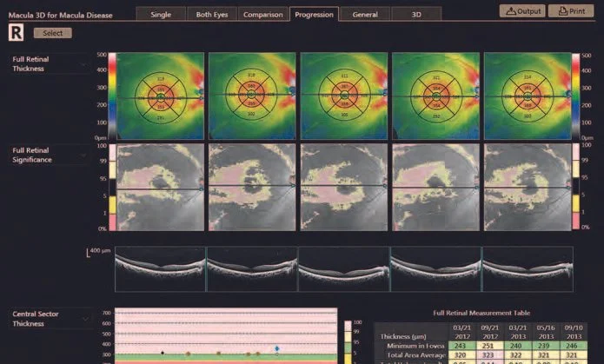Image resolution: width=604 pixels, height=364 pixels.
Task: Click Total Area Average value 320
Action: coord(461,354)
